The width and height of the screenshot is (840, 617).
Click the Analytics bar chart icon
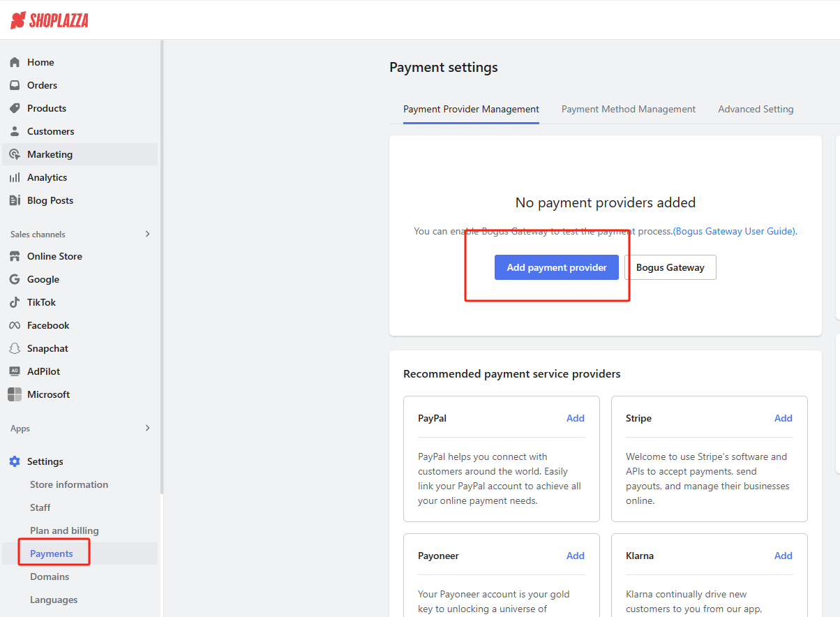click(x=15, y=177)
